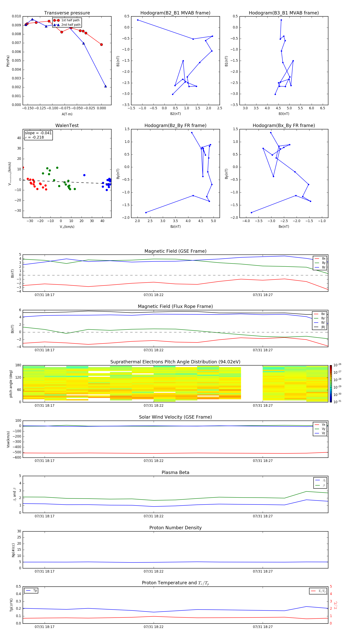
Task: Click the 'Bz(nT)' x-axis label
Action: tap(175, 227)
